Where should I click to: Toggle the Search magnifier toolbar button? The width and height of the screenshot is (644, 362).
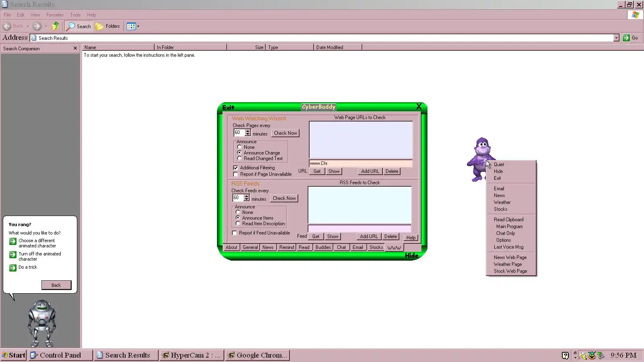coord(79,26)
